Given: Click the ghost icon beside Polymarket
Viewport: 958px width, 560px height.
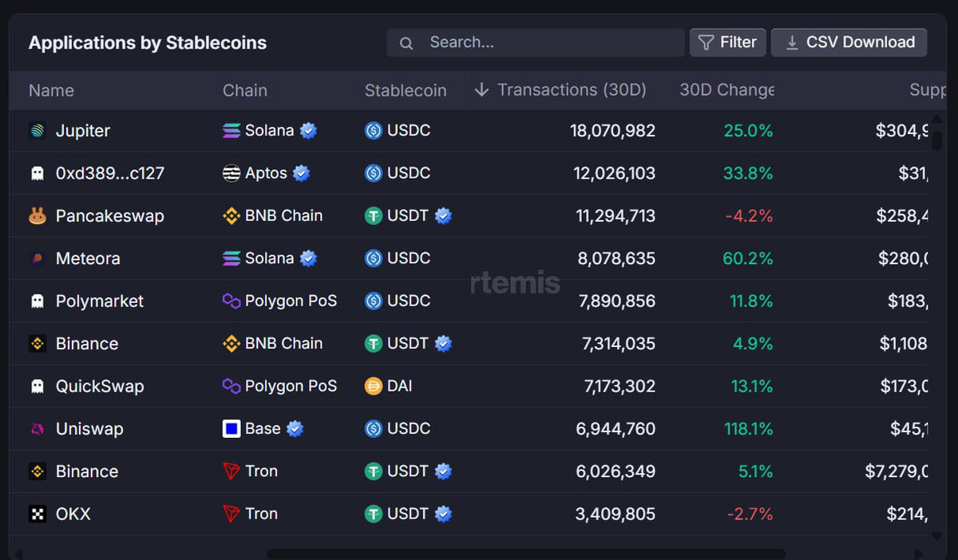Looking at the screenshot, I should tap(38, 301).
